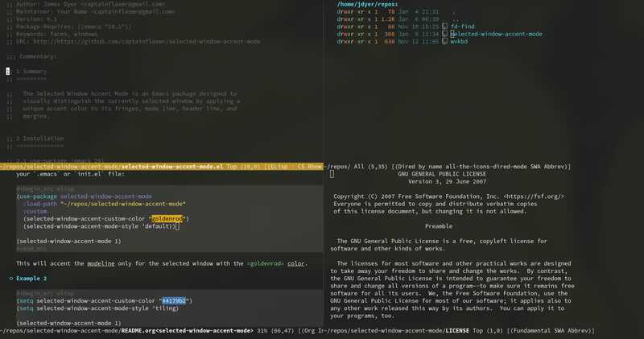
Task: Click the fd-find folder icon
Action: pyautogui.click(x=444, y=26)
